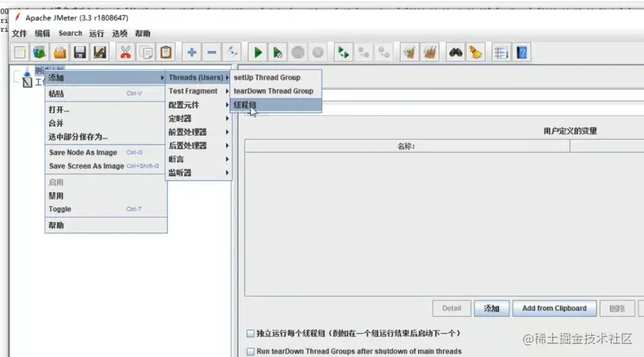Choose Save Node As Image
The width and height of the screenshot is (644, 357).
point(106,152)
